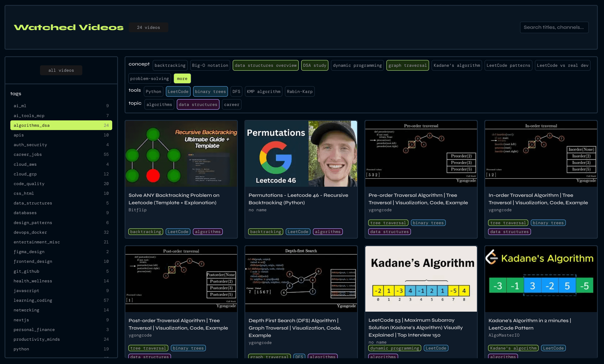Open the 'frontend_design' tag
The height and width of the screenshot is (364, 604).
(61, 261)
